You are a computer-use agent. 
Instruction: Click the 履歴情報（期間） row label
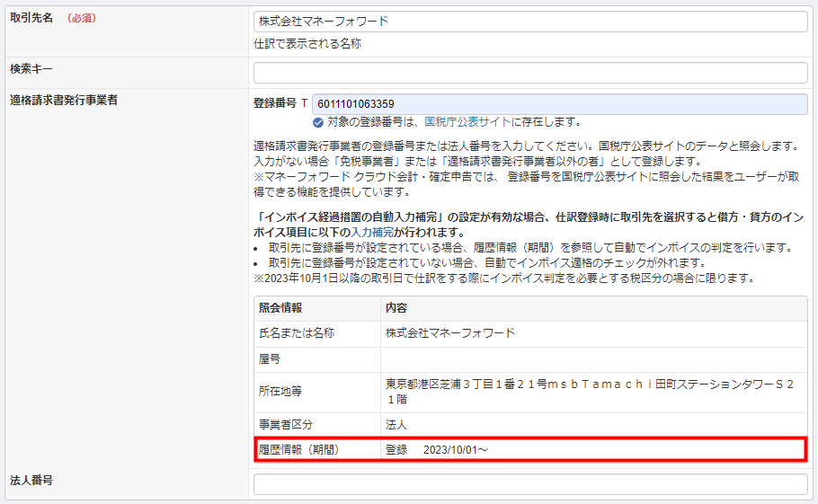click(x=299, y=450)
